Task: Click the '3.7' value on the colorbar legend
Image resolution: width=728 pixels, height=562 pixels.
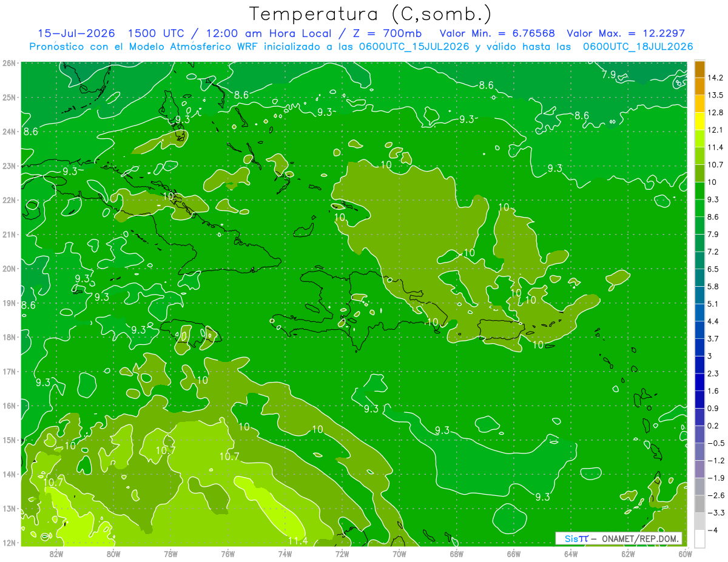Action: tap(715, 338)
